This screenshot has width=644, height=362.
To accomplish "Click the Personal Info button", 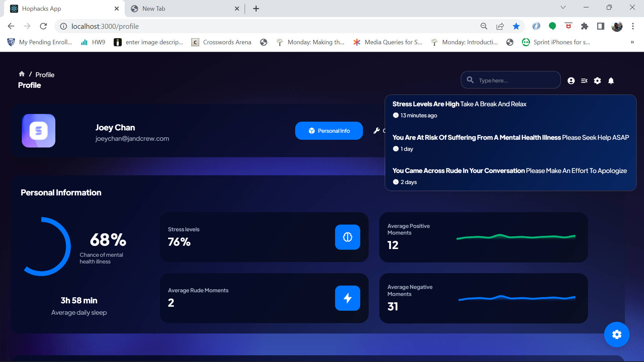I will (x=329, y=131).
